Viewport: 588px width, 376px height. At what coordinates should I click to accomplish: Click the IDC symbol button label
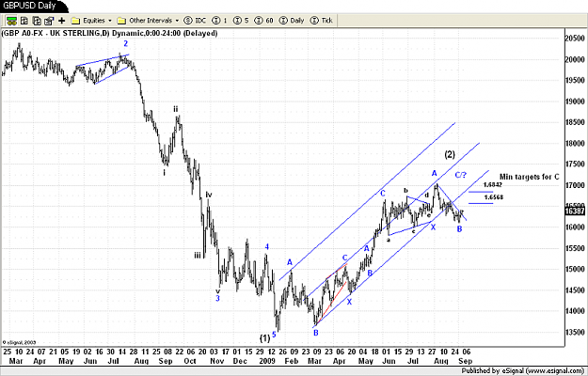[x=200, y=21]
